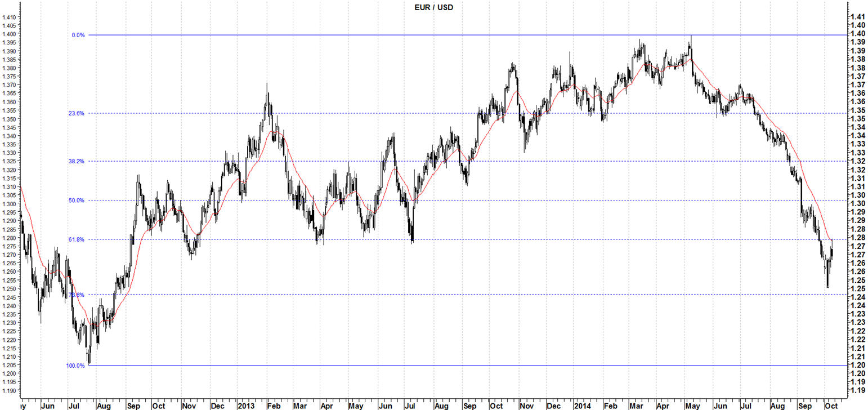This screenshot has height=414, width=868.
Task: Click the "1.210" left-axis price label
Action: point(9,356)
